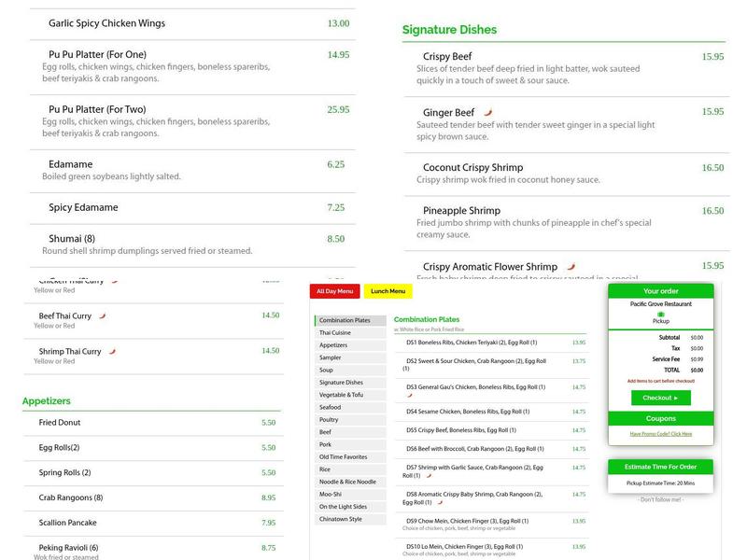Add DS1 Boneless Ribs combination plate
This screenshot has height=560, width=747.
pos(475,343)
